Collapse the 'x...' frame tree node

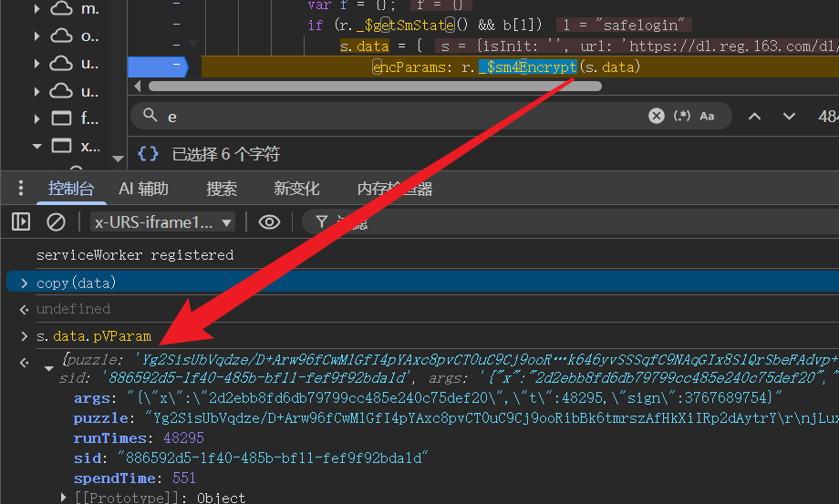[36, 146]
